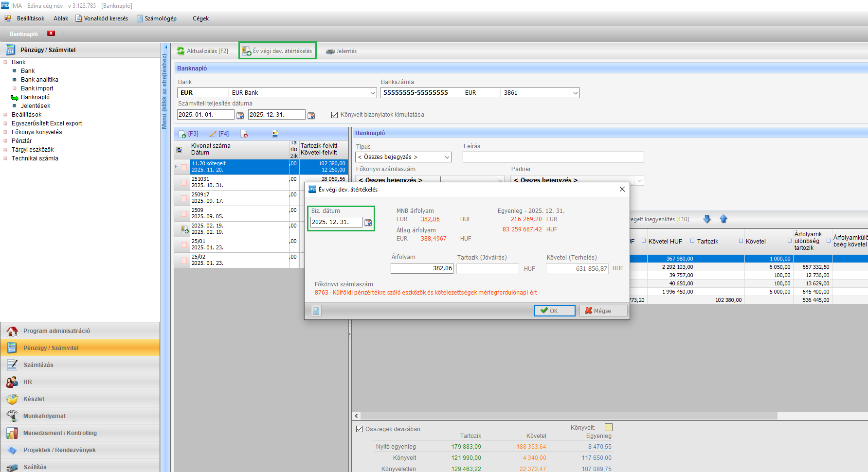Check the box on row 251031

(x=184, y=183)
